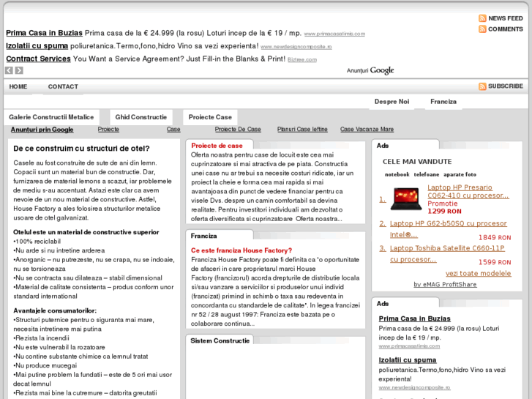Click the number 3. ranking link
This screenshot has width=532, height=399.
point(383,248)
